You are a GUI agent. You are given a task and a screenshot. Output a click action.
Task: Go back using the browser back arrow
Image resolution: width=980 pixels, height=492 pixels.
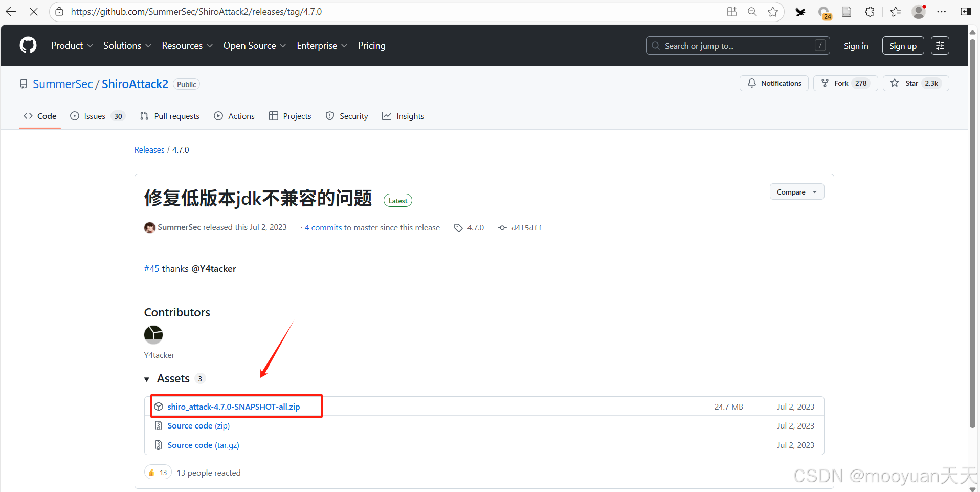click(x=11, y=12)
